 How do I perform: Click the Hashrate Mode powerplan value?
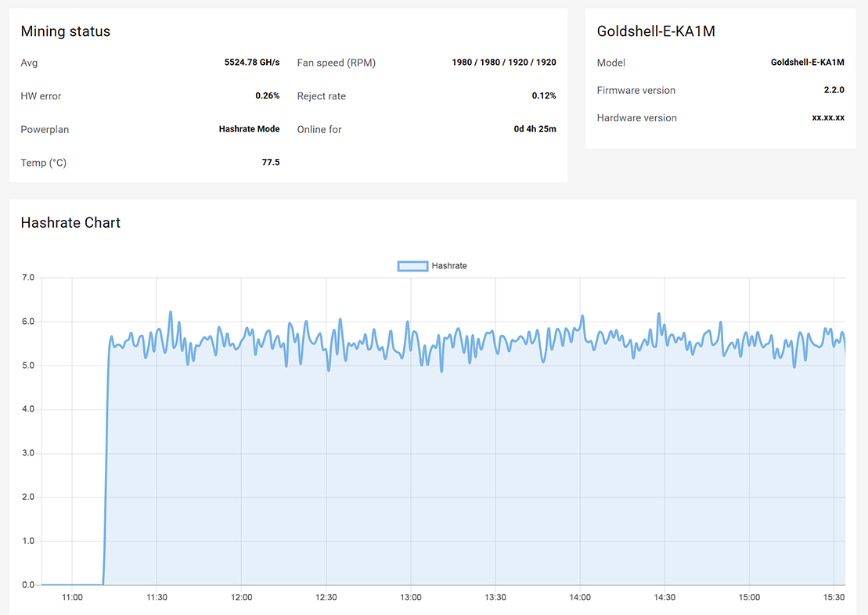click(x=249, y=129)
